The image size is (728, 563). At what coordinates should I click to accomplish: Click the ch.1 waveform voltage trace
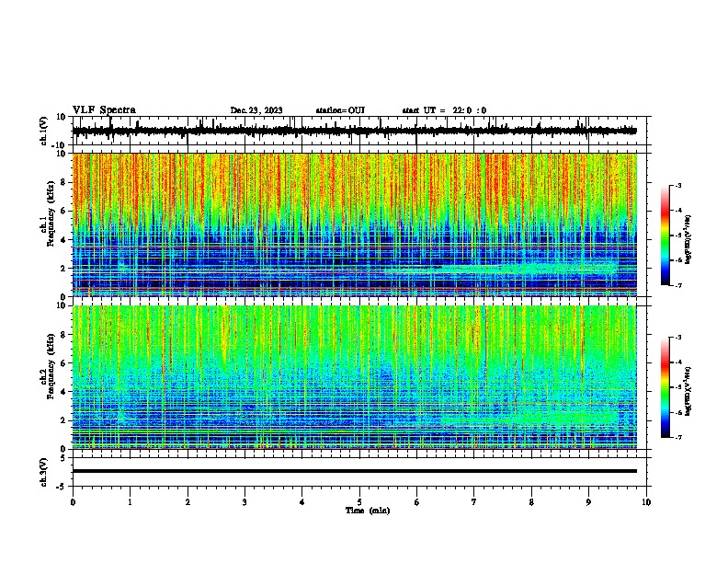(355, 131)
